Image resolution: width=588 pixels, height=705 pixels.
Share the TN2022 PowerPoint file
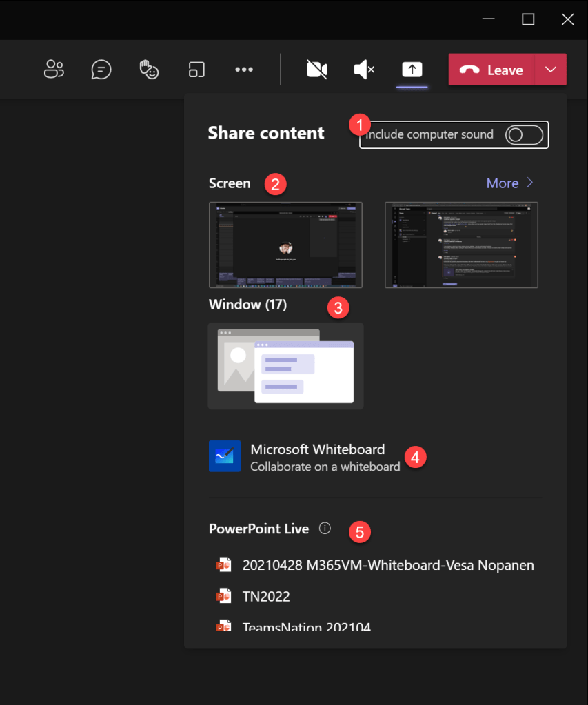coord(266,597)
